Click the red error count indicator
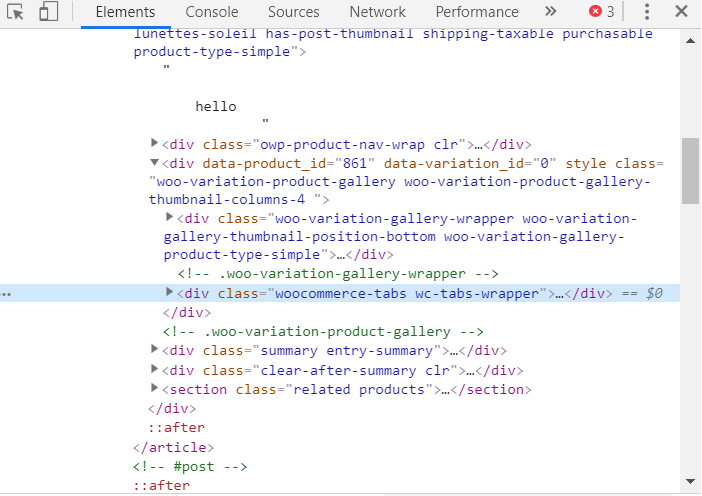This screenshot has width=702, height=496. [602, 12]
